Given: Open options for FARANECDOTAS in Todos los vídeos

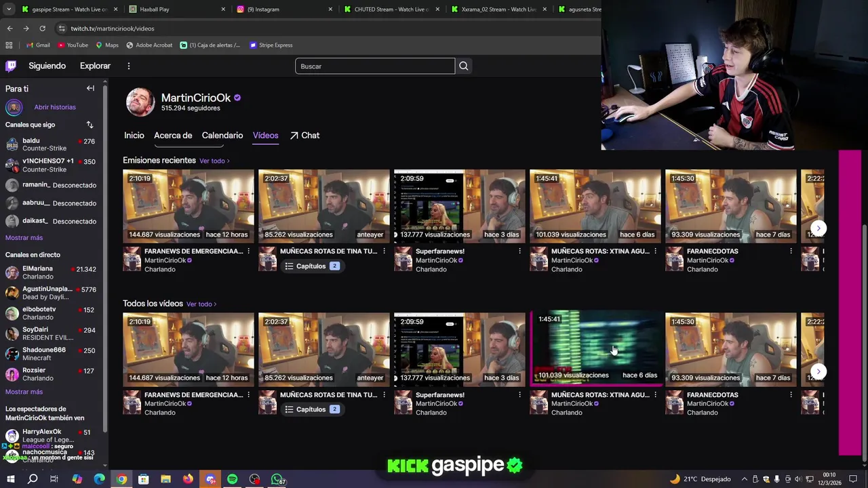Looking at the screenshot, I should [x=791, y=394].
